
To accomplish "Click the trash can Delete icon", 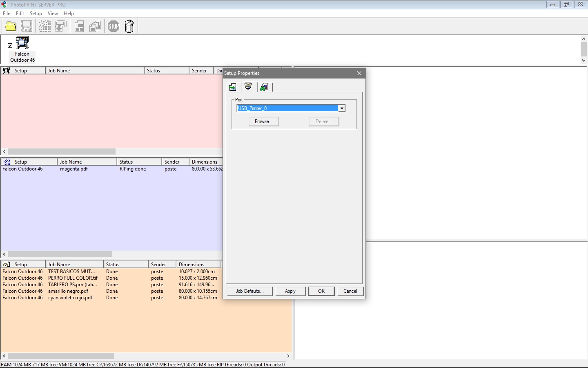I will [129, 27].
